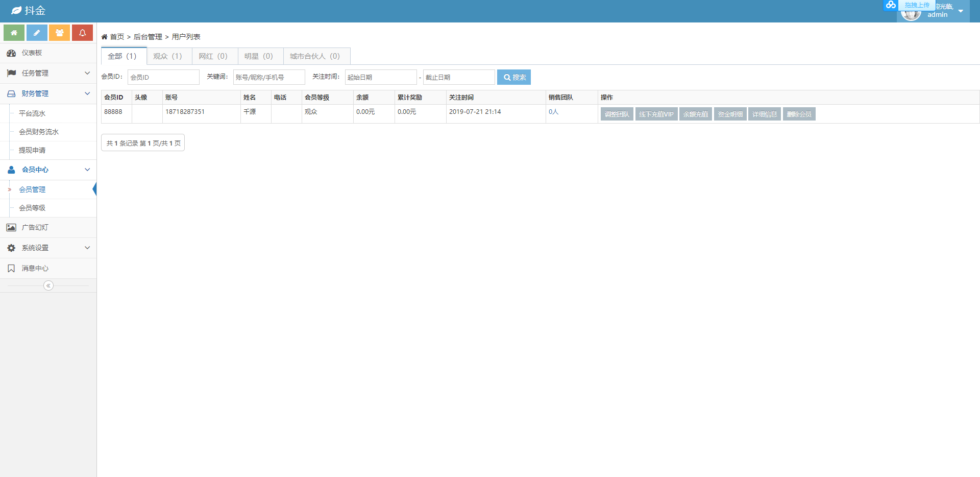This screenshot has height=477, width=980.
Task: Click the red bell notification shortcut
Action: point(82,33)
